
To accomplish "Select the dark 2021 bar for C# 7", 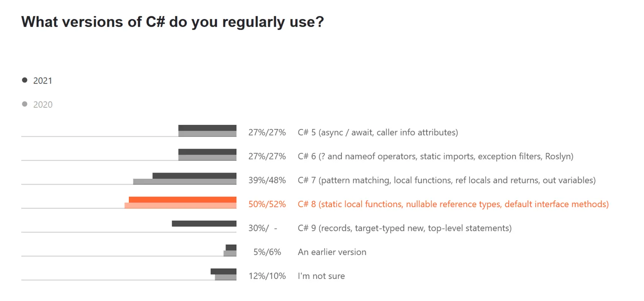I will [x=194, y=176].
